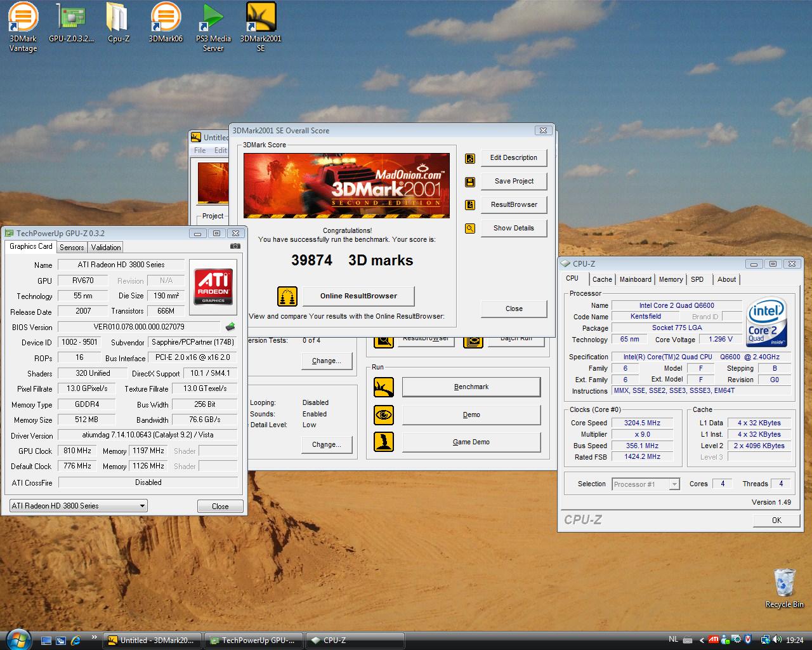Screen dimensions: 812x650
Task: Click the TechPowerUp GPU-Z taskbar button
Action: click(253, 640)
